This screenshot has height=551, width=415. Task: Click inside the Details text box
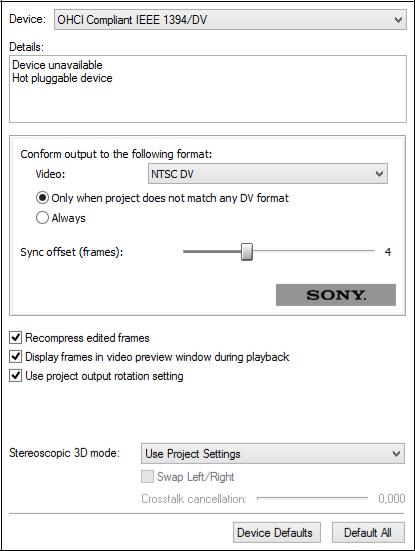coord(208,89)
